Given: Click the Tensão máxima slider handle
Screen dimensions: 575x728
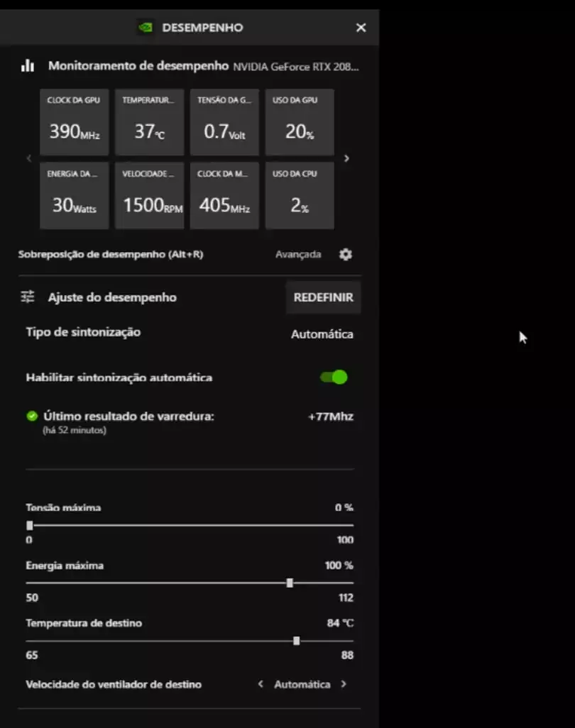Looking at the screenshot, I should click(x=29, y=525).
